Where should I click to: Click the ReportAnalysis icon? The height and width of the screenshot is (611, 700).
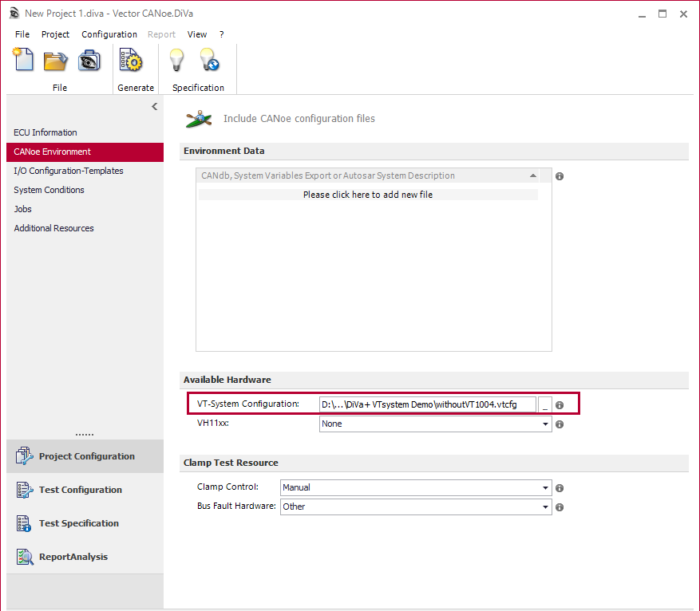tap(25, 557)
